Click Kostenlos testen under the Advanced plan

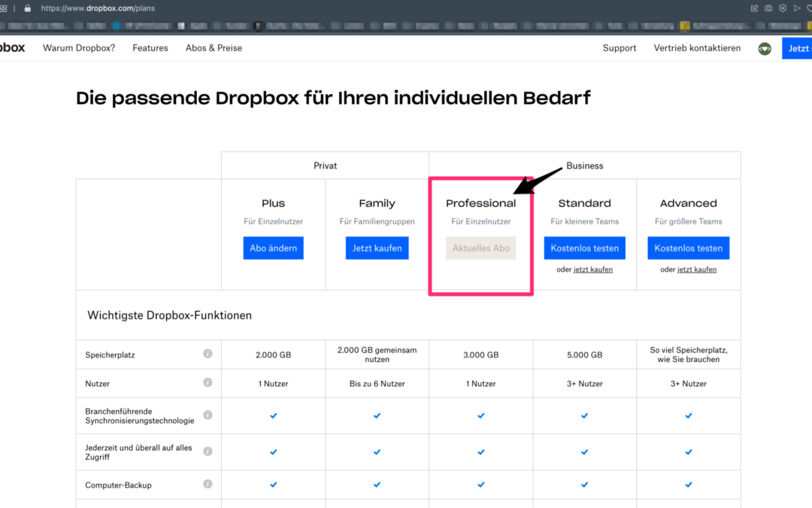688,248
